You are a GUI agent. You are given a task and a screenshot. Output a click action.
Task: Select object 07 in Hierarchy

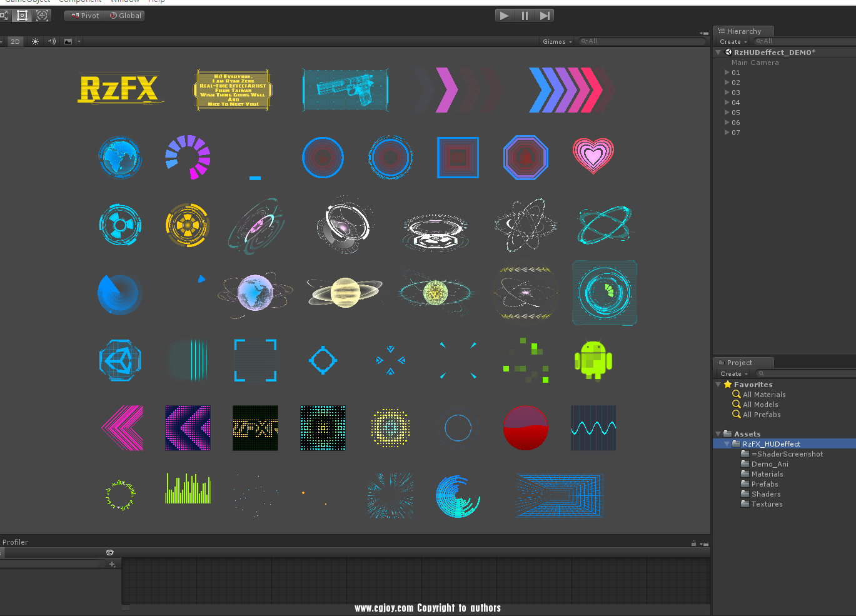(736, 133)
